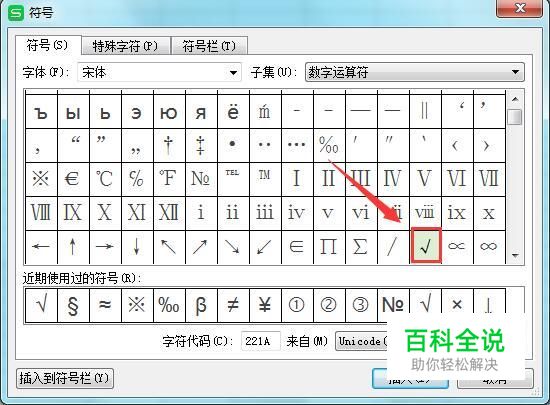Click 插入到符号栏(Y) button

(65, 378)
